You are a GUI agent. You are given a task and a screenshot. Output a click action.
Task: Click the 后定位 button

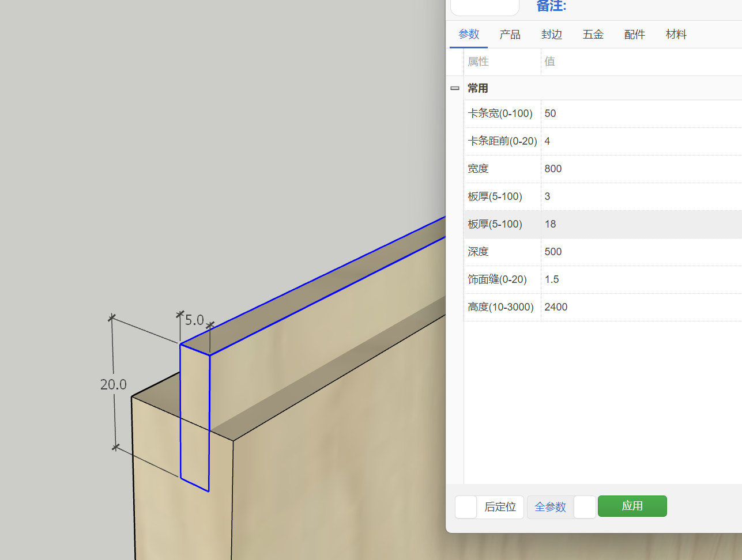tap(500, 507)
